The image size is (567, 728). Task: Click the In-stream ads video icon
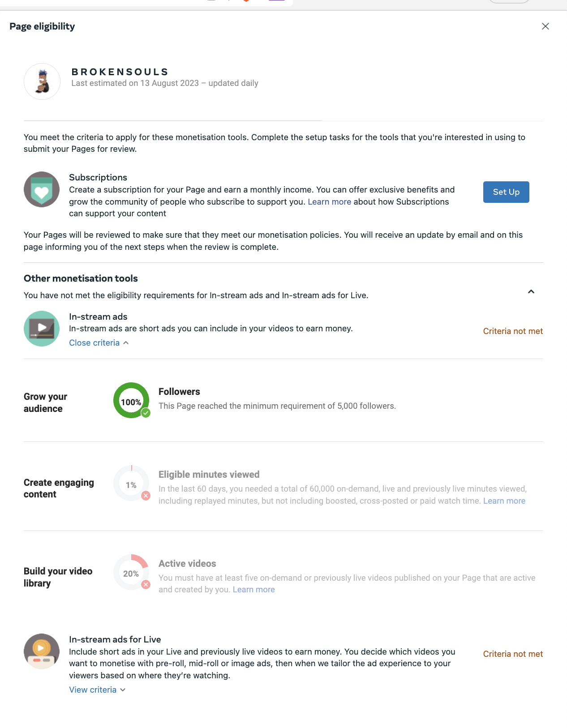pos(42,329)
